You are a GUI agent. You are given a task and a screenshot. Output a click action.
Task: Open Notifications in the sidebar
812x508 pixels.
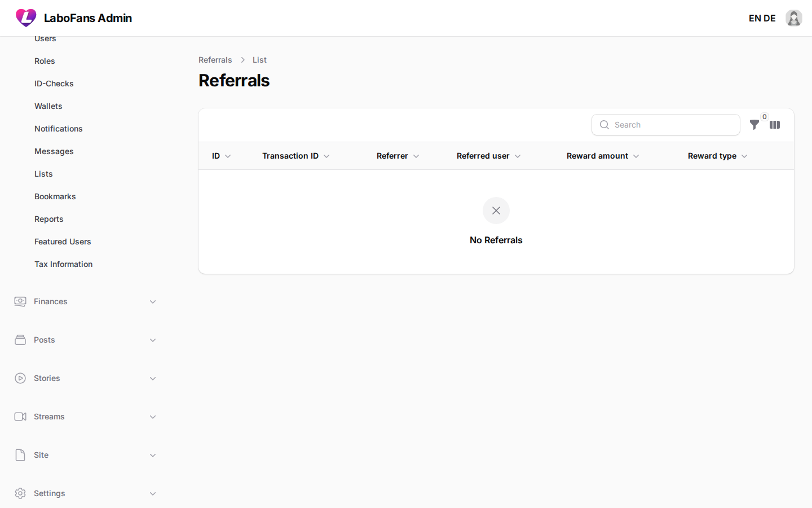point(59,129)
